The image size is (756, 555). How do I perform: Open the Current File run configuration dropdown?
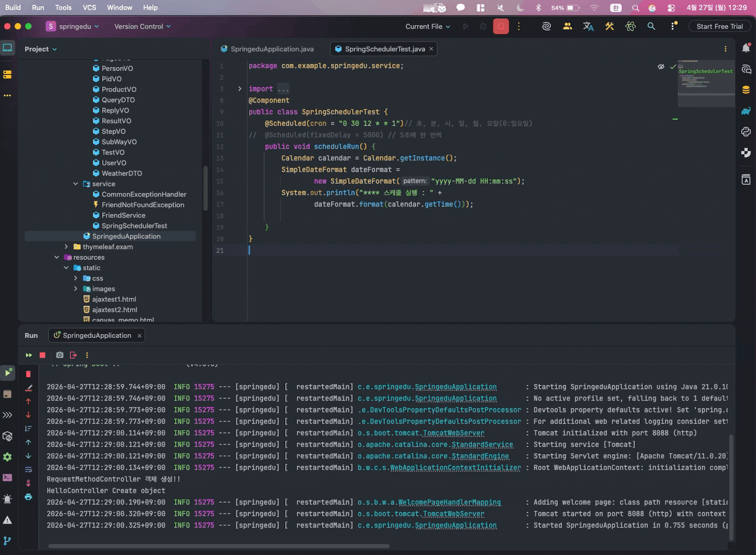[x=428, y=26]
